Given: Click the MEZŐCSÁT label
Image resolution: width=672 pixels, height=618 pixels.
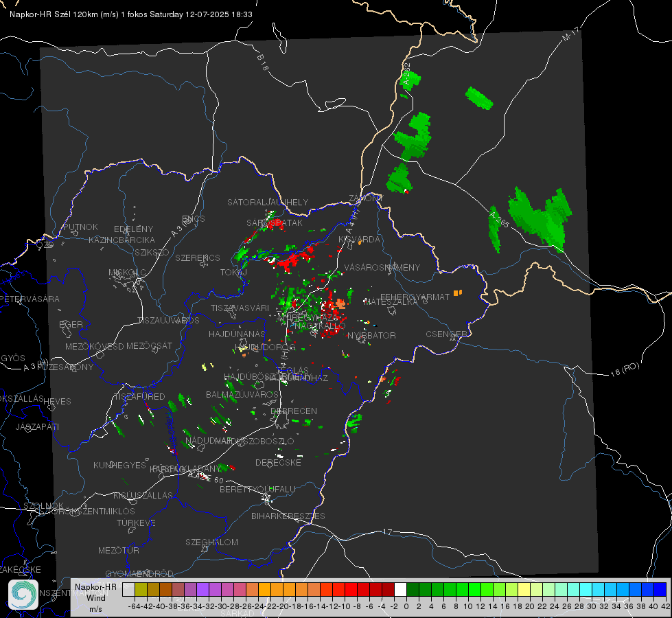Looking at the screenshot, I should (x=149, y=345).
